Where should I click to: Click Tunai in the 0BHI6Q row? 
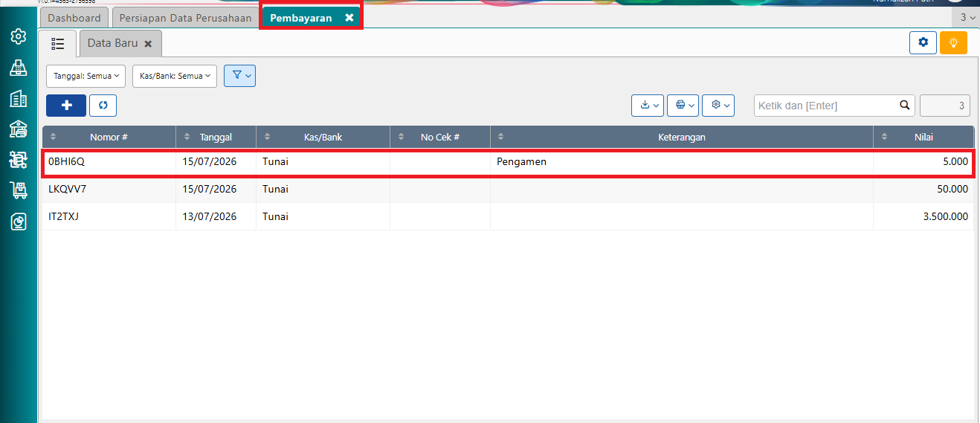(x=275, y=161)
